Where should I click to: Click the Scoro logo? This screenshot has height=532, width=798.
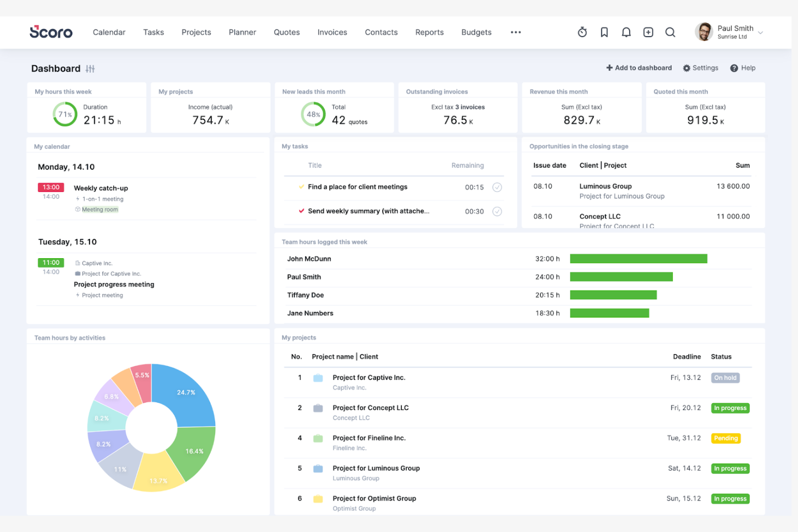(51, 32)
